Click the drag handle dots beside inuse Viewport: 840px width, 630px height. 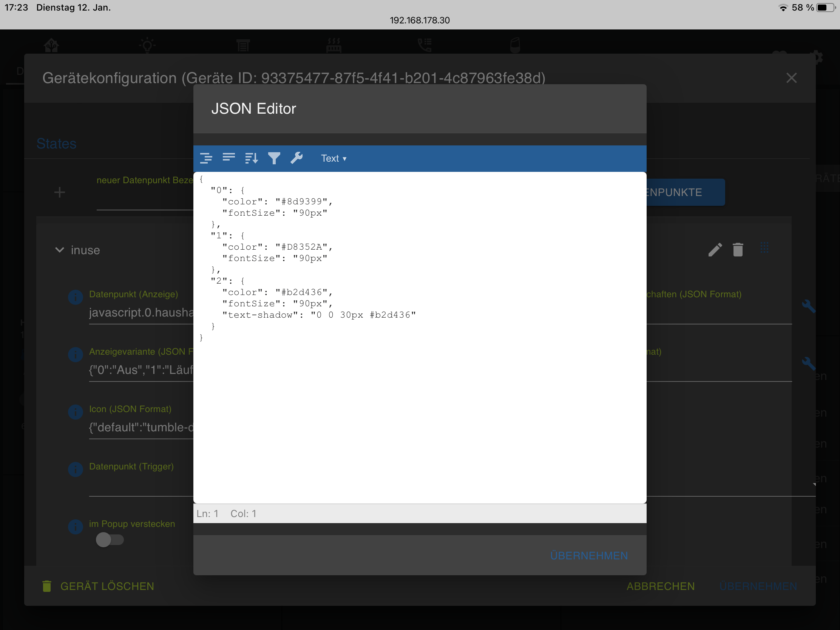point(764,248)
